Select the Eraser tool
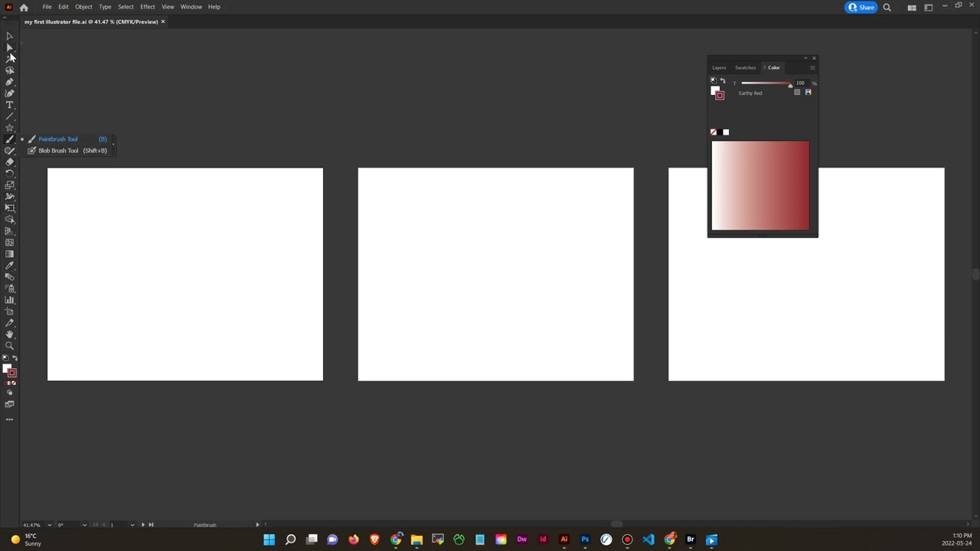Image resolution: width=980 pixels, height=551 pixels. (x=9, y=162)
